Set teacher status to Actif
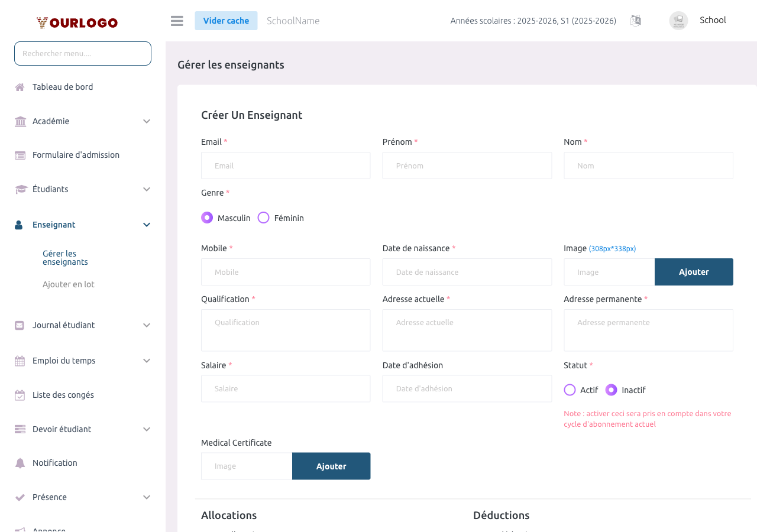 pos(570,390)
